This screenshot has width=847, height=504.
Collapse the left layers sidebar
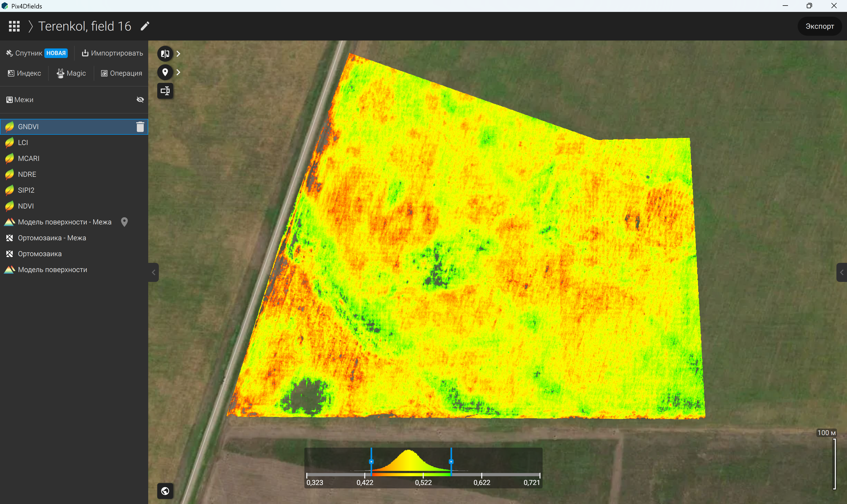point(154,272)
